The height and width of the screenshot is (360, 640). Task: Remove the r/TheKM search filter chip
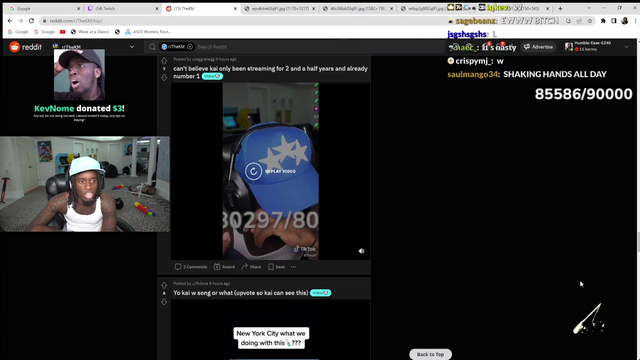point(190,47)
